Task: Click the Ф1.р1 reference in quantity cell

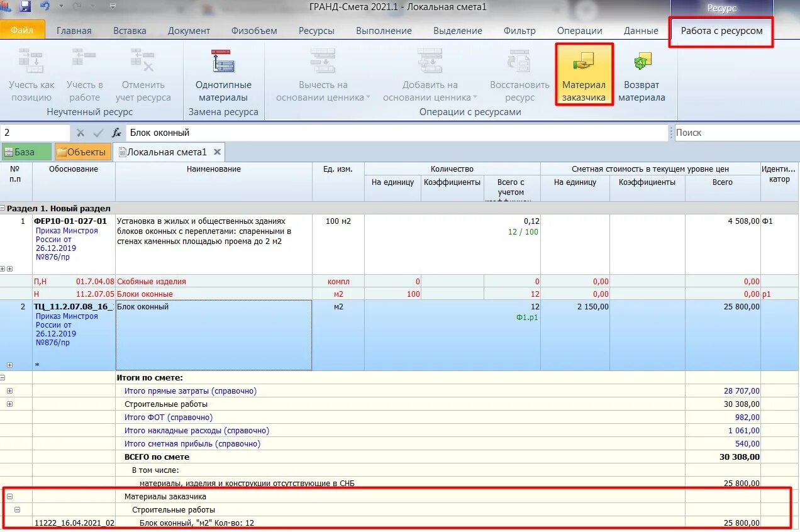Action: coord(528,318)
